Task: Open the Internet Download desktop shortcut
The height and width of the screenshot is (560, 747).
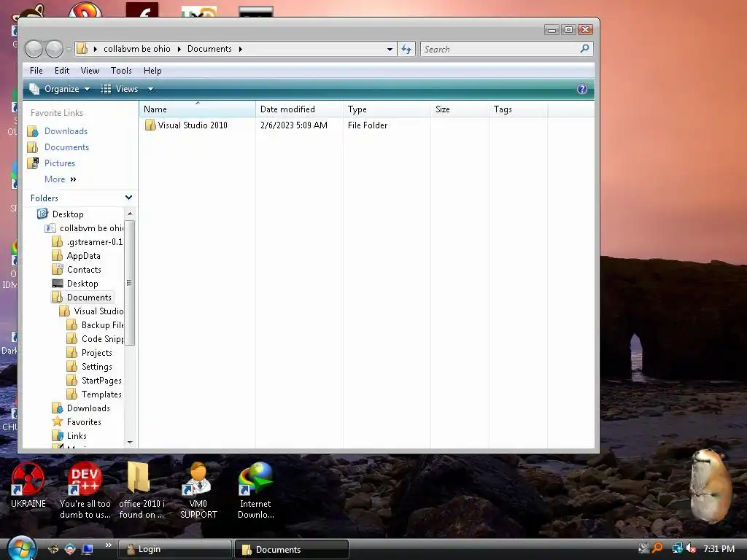Action: point(255,491)
